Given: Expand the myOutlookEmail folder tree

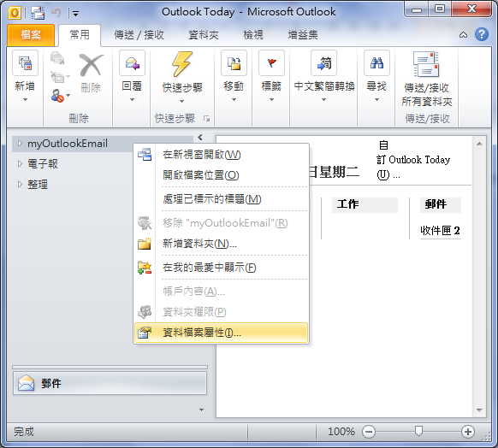Looking at the screenshot, I should click(x=20, y=144).
